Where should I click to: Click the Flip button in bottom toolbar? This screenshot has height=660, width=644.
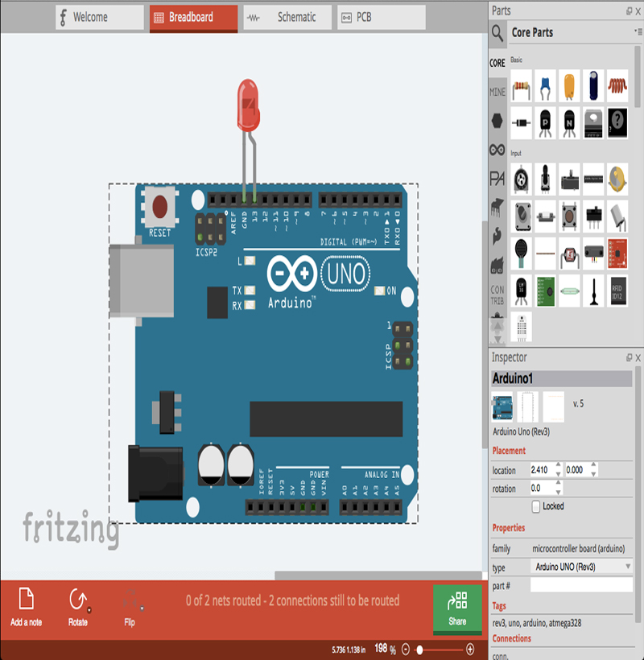(129, 604)
